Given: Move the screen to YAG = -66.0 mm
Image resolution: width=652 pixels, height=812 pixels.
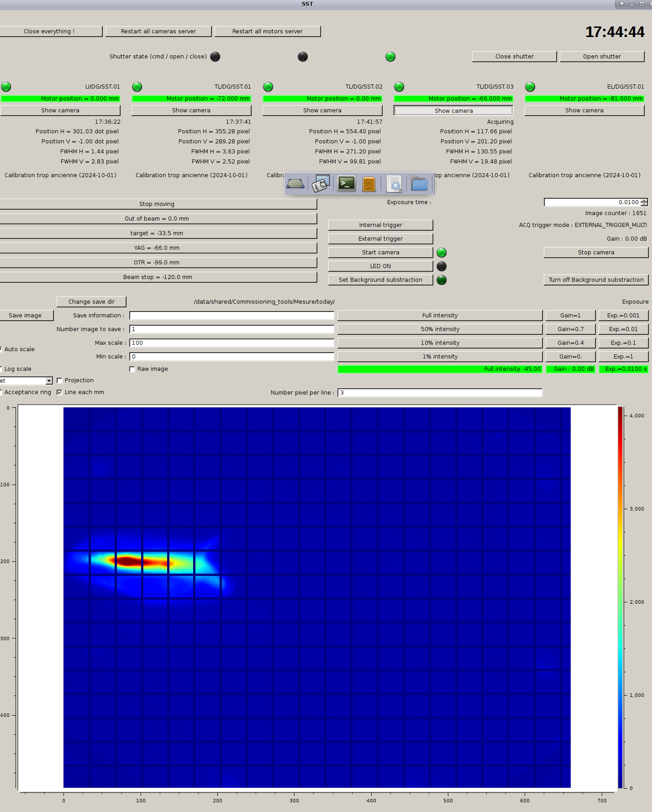Looking at the screenshot, I should point(157,248).
